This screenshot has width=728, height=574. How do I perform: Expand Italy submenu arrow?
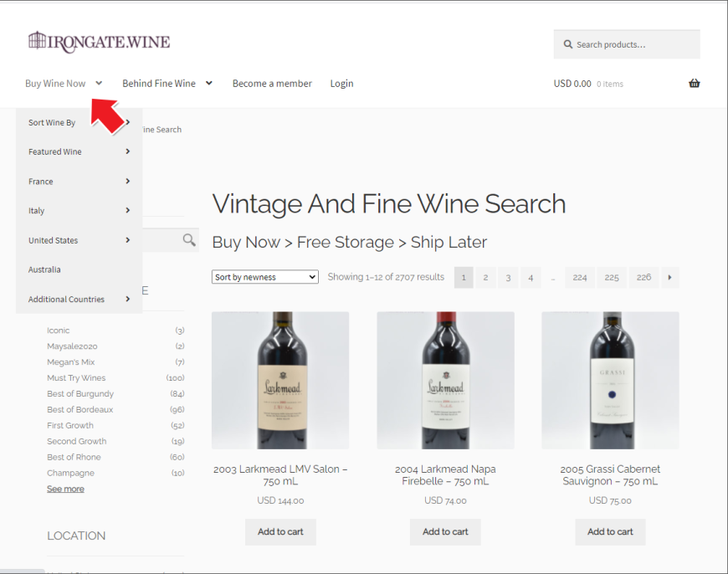click(x=128, y=210)
